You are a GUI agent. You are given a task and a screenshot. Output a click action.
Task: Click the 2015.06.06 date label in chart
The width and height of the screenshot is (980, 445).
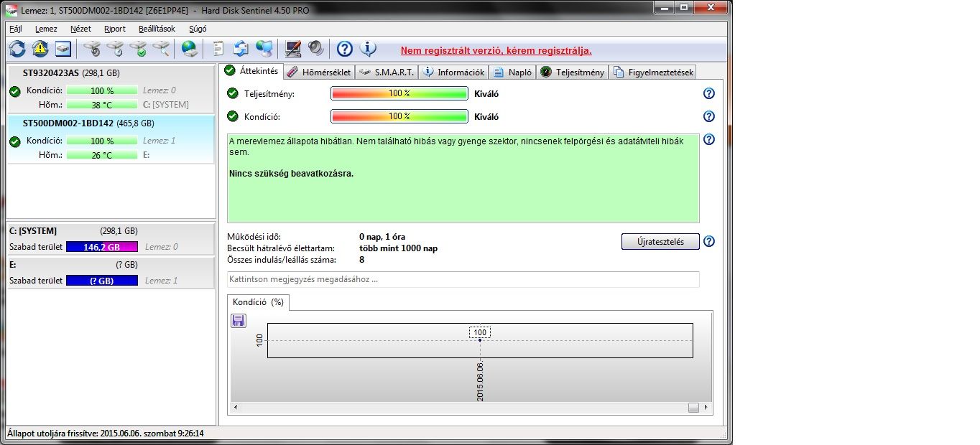pos(480,381)
